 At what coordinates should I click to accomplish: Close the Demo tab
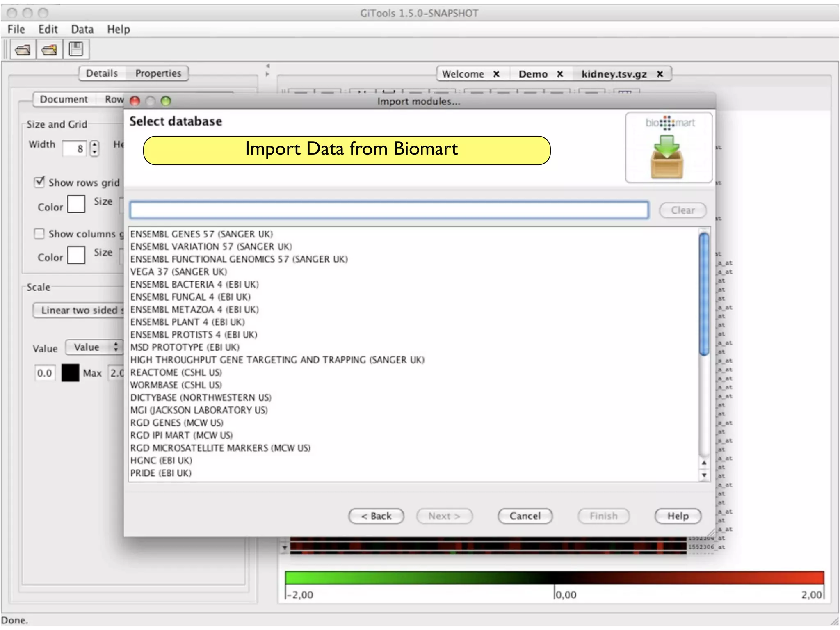(559, 74)
